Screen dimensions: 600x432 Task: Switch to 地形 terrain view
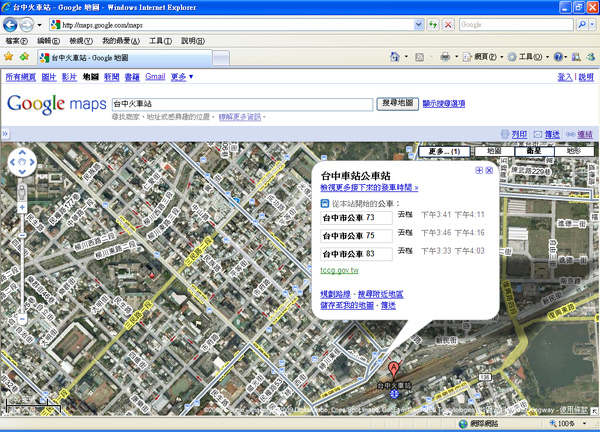pyautogui.click(x=574, y=151)
